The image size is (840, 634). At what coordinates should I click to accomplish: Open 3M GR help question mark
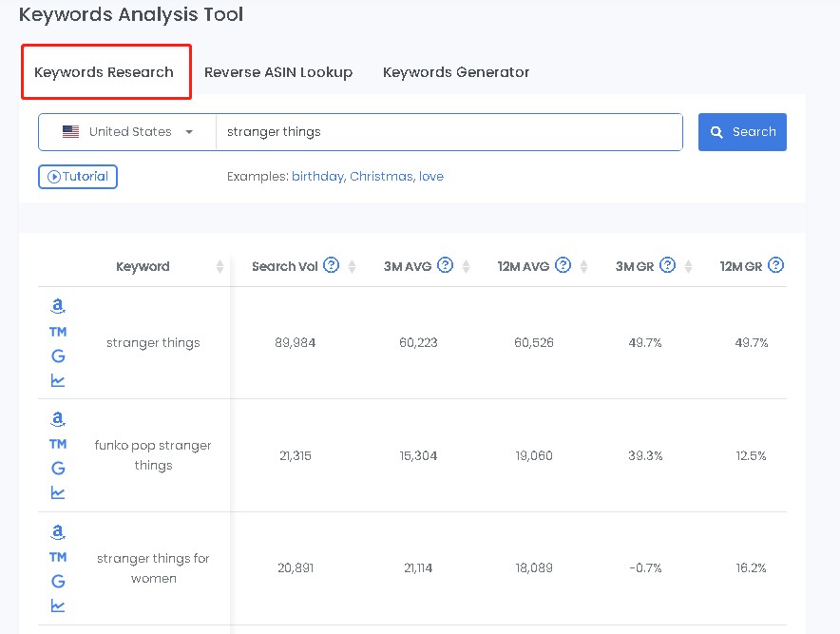667,265
